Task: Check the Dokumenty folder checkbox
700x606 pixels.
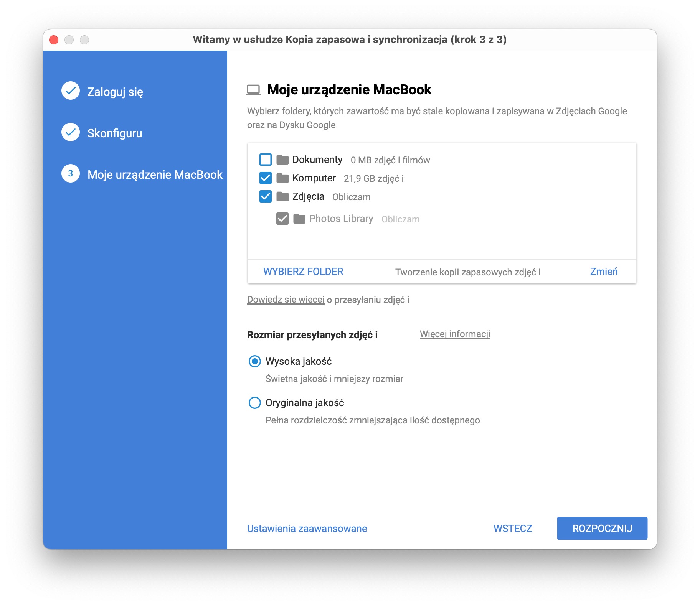Action: click(x=265, y=159)
